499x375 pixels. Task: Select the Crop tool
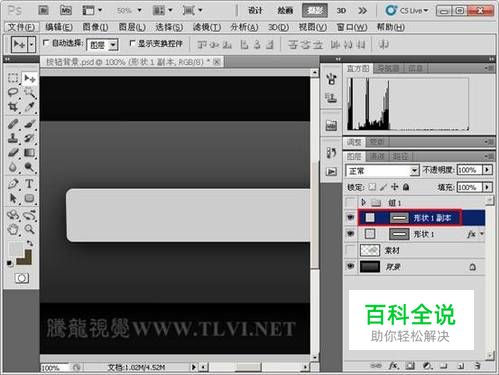pos(13,107)
